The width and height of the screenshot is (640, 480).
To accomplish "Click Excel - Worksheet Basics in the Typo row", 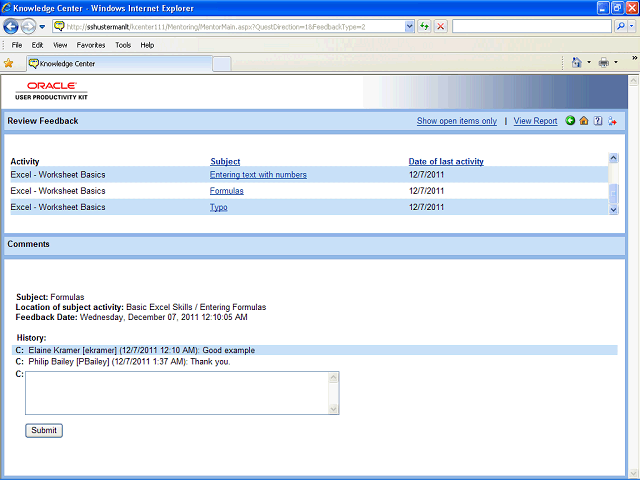I will click(x=58, y=207).
